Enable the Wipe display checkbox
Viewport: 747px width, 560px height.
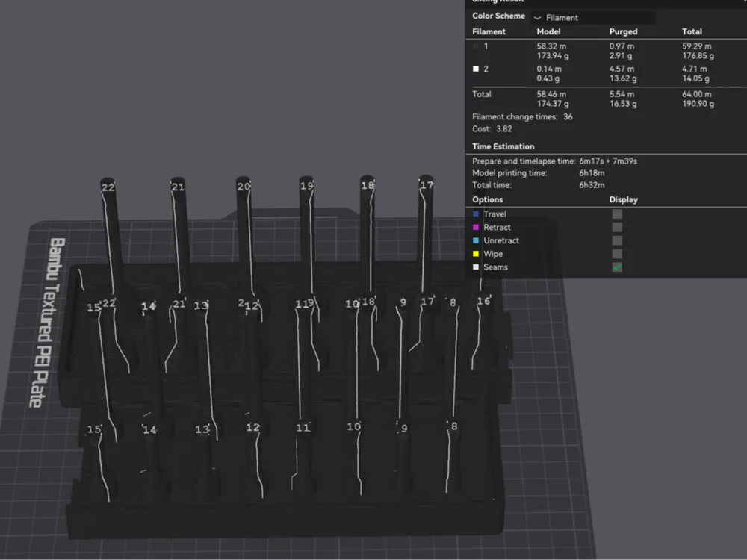coord(617,255)
